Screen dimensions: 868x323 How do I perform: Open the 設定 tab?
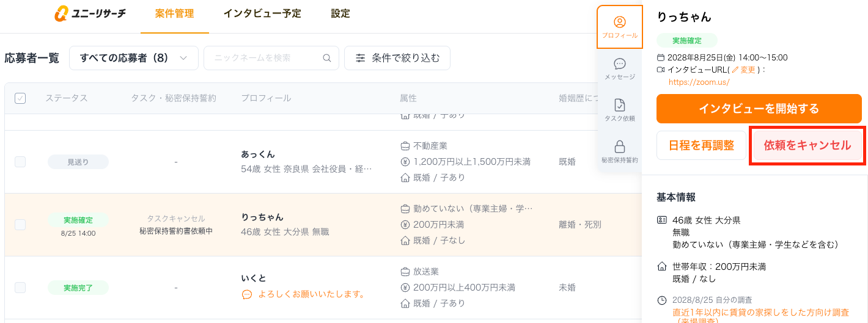[340, 14]
